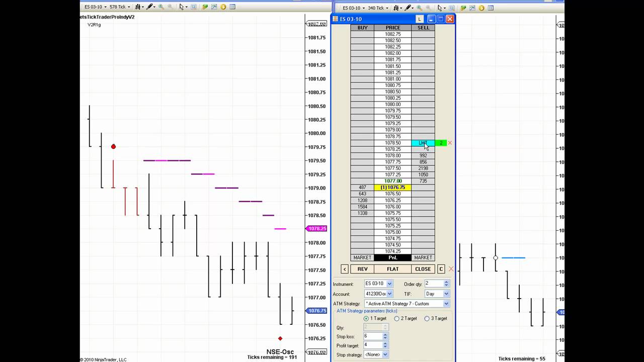Click the strategies chart icon in the left chart toolbar

tap(214, 7)
